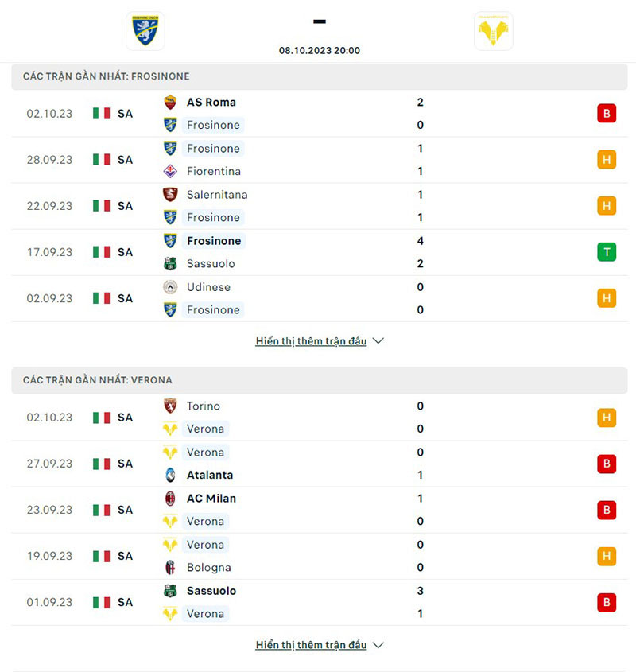Viewport: 636px width, 672px height.
Task: Click the Bologna team logo
Action: [170, 567]
